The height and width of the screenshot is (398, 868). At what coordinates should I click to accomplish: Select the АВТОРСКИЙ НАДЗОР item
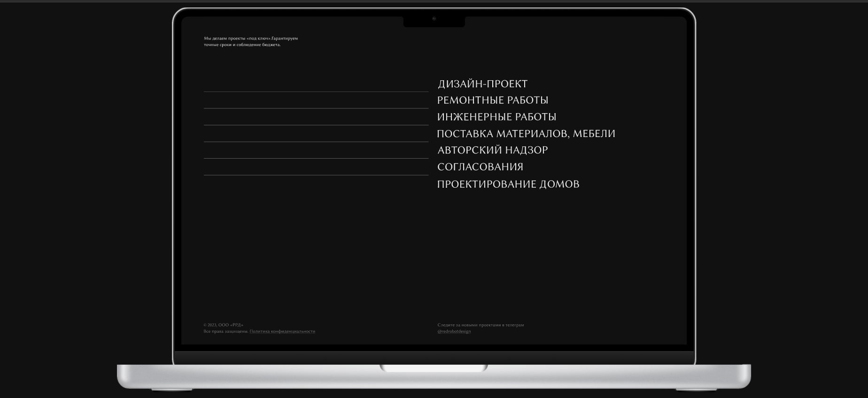click(x=492, y=150)
